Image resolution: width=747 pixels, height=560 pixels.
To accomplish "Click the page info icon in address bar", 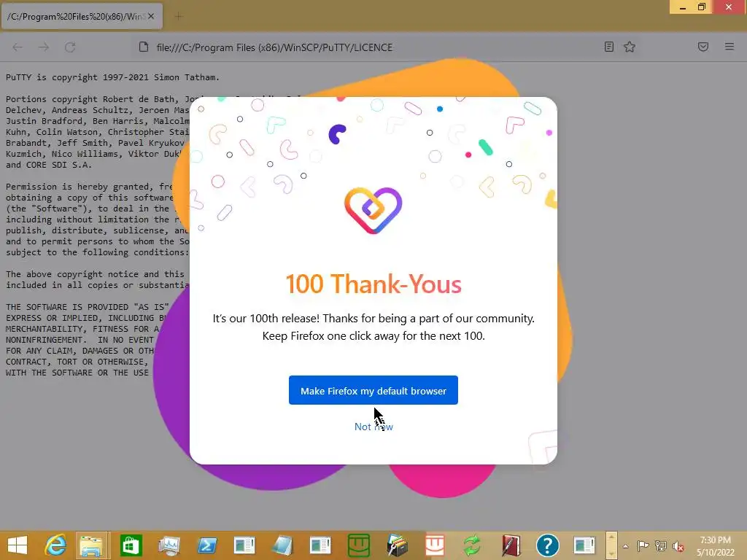I will (144, 47).
